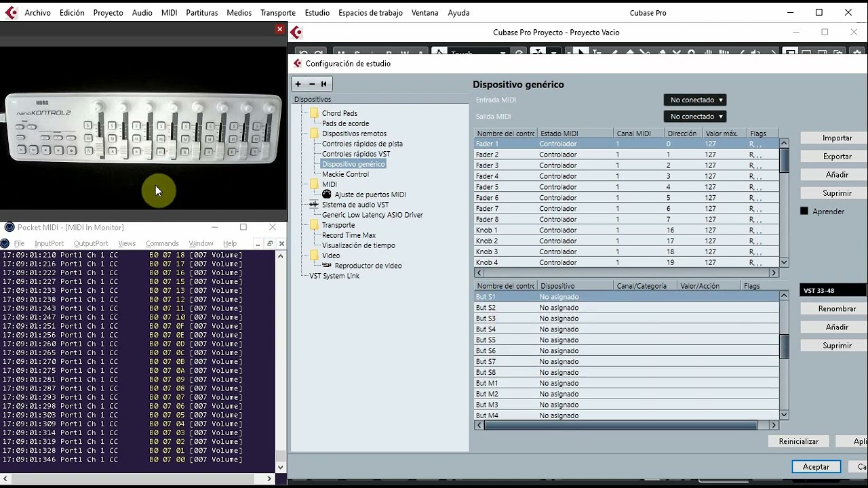Click the Reproductor de video icon
The width and height of the screenshot is (868, 488).
pos(327,266)
